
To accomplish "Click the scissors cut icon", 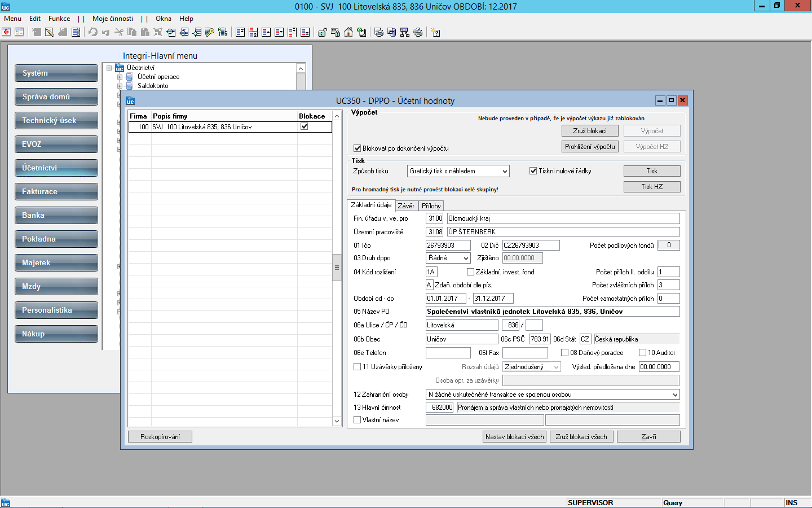I will tap(118, 32).
